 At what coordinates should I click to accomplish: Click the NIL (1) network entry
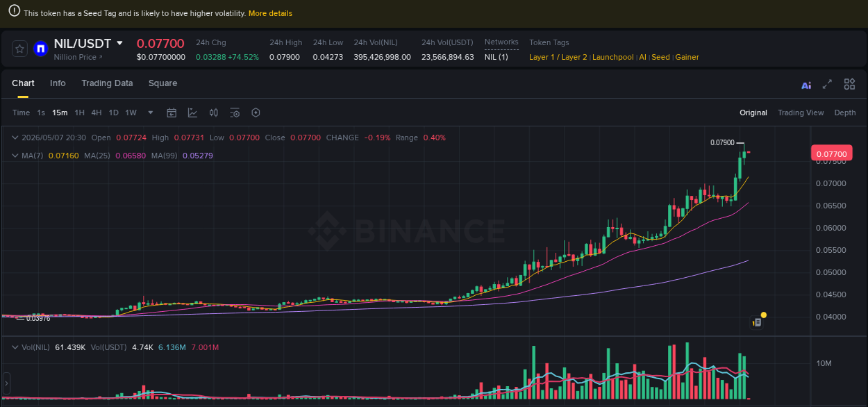(496, 57)
